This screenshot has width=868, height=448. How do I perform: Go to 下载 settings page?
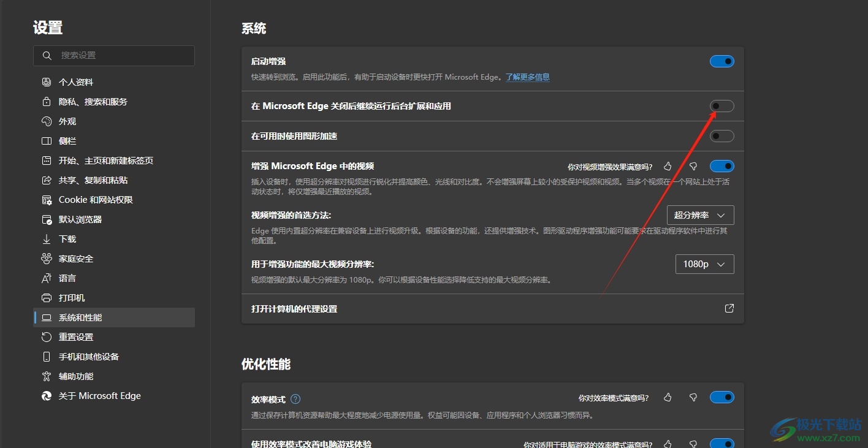click(x=114, y=239)
